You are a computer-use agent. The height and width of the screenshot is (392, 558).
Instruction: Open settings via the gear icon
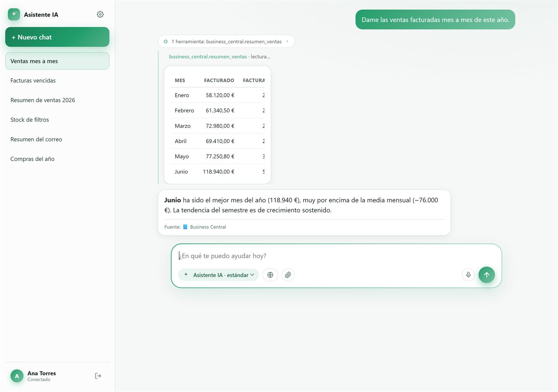[100, 14]
